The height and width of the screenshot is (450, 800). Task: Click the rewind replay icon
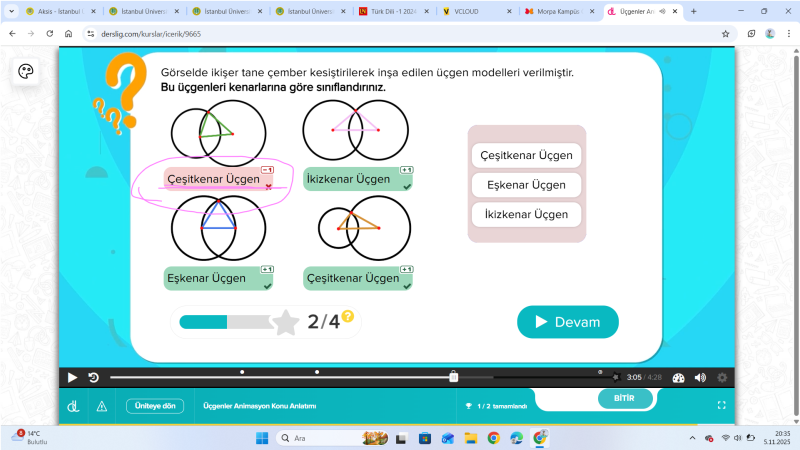(x=93, y=378)
